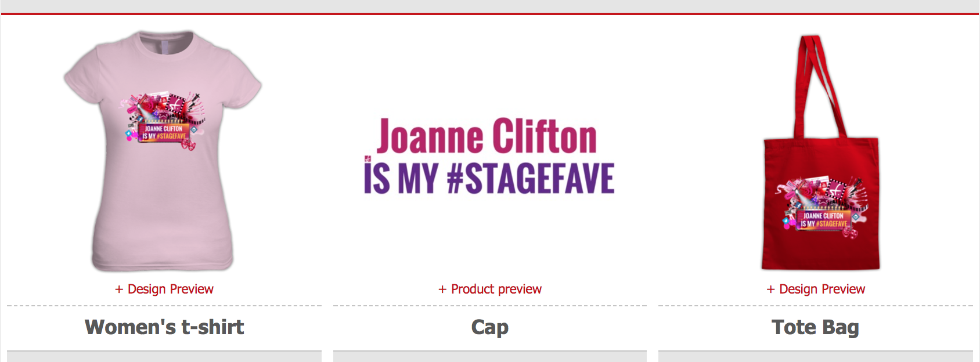Click plus icon beside Cap Product preview
The width and height of the screenshot is (980, 362).
442,289
